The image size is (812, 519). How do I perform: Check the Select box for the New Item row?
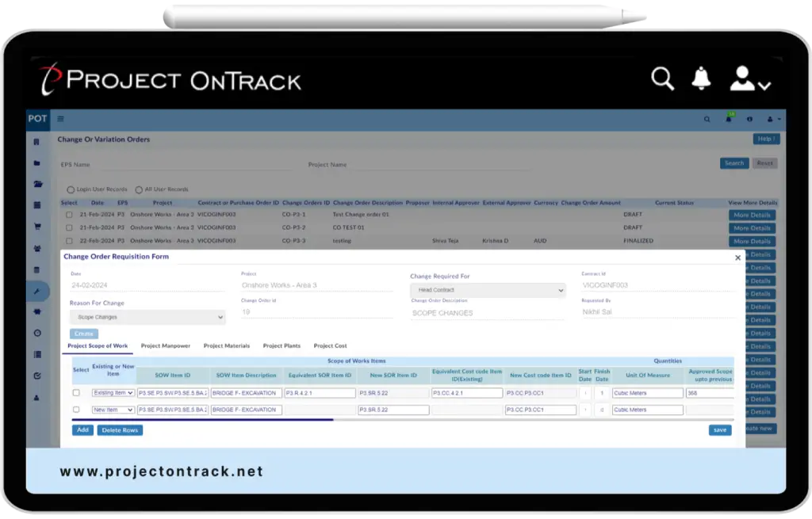(76, 410)
